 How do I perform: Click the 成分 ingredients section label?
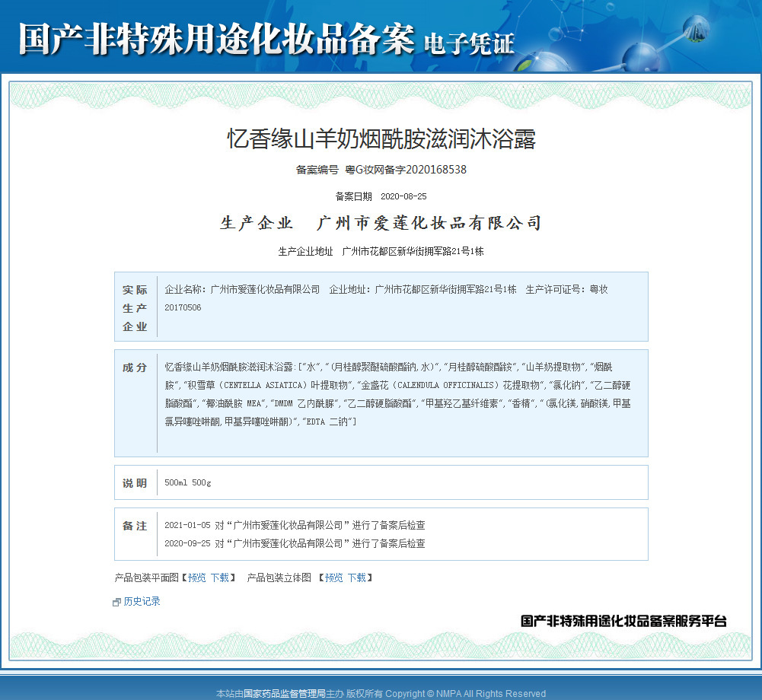[135, 367]
